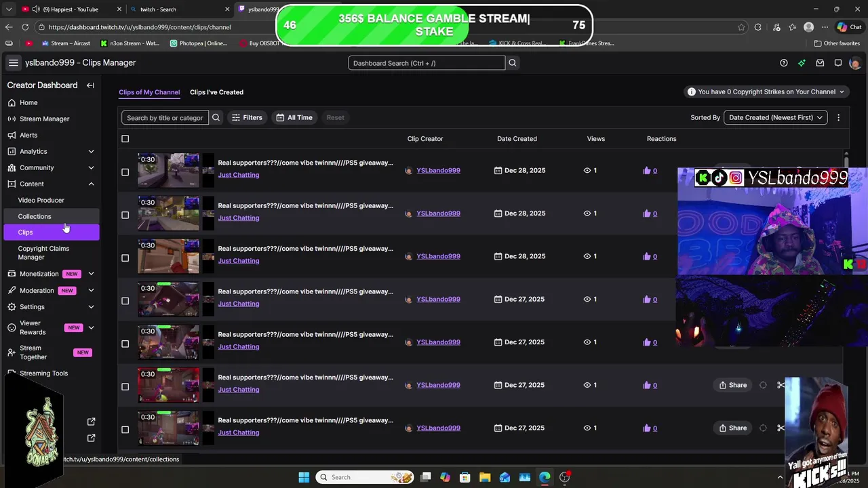
Task: Check the third Dec 27 clip's checkbox
Action: [125, 386]
